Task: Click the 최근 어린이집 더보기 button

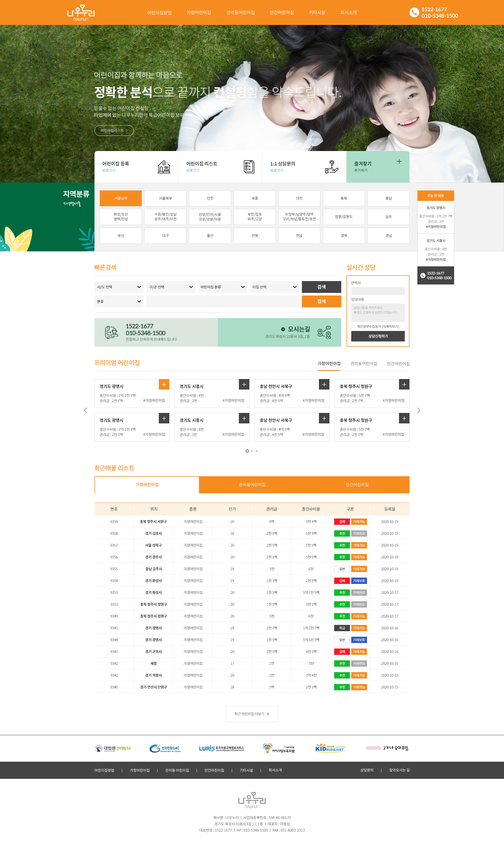Action: [252, 714]
